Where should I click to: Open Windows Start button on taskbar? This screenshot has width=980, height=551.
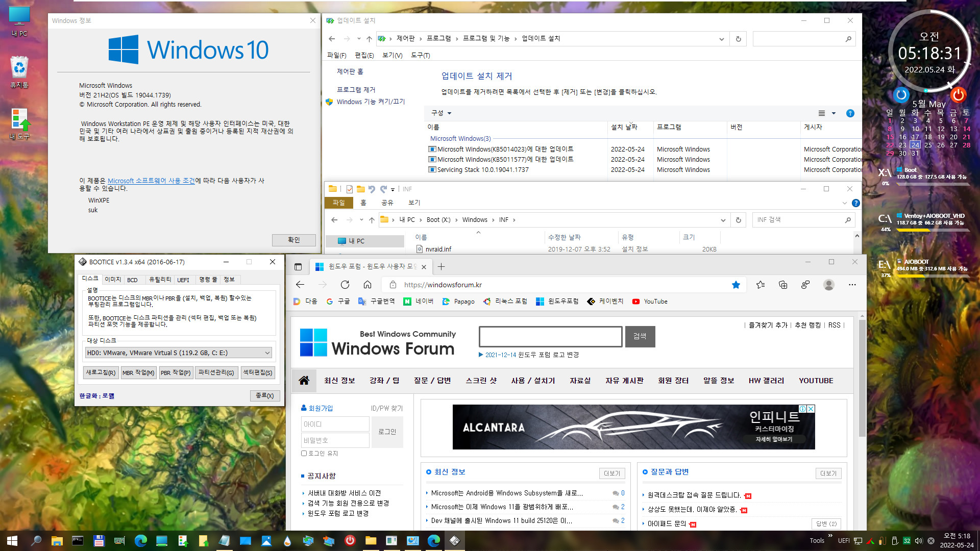click(x=12, y=541)
